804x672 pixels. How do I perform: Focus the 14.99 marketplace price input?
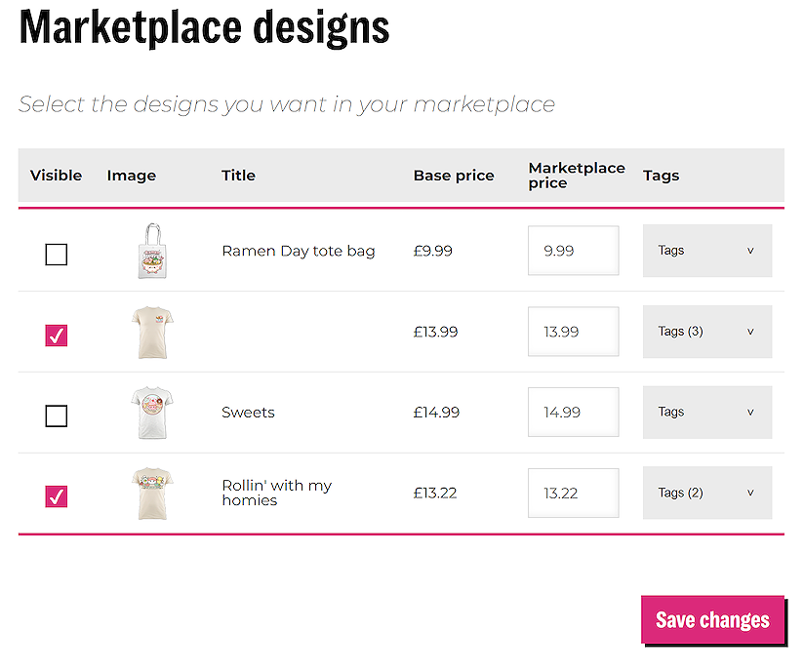pos(573,413)
